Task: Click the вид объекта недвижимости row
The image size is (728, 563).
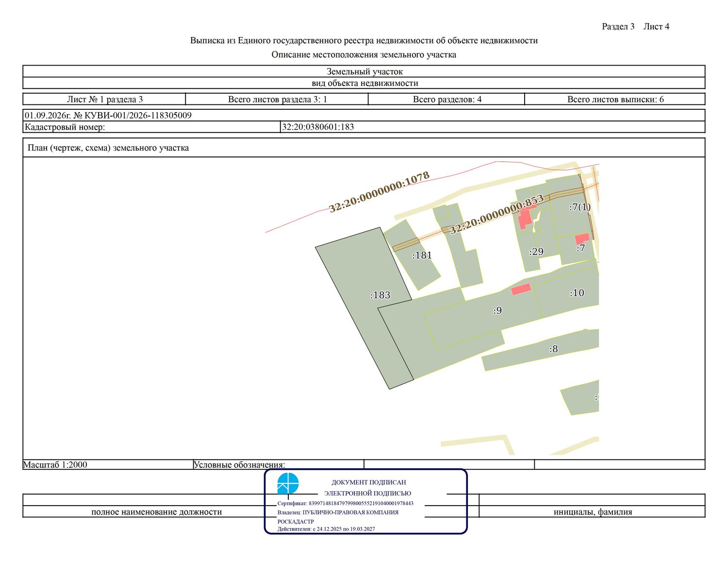Action: coord(364,83)
